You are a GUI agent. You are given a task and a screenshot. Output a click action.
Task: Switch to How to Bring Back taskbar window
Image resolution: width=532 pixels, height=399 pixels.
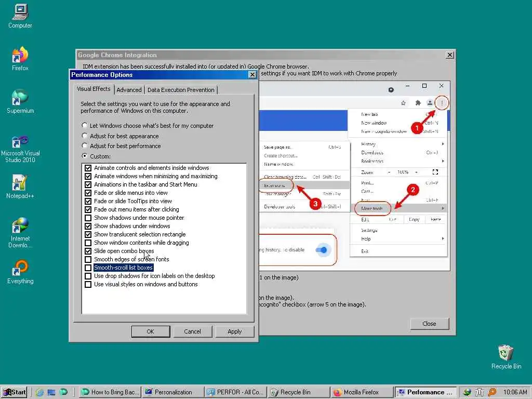(110, 392)
